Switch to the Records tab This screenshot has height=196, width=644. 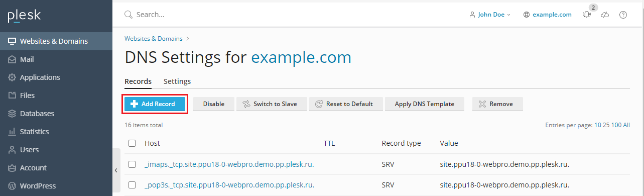tap(138, 81)
